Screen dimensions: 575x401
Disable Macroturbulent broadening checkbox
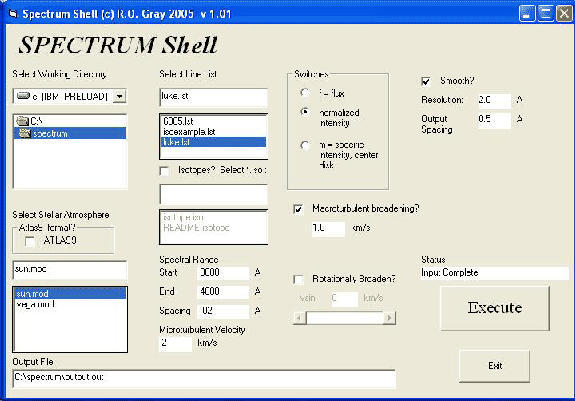pyautogui.click(x=298, y=209)
